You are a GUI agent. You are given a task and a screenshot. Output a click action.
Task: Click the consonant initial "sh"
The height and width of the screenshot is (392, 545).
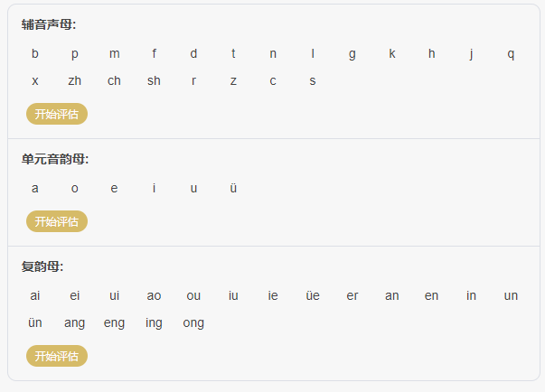tap(154, 80)
